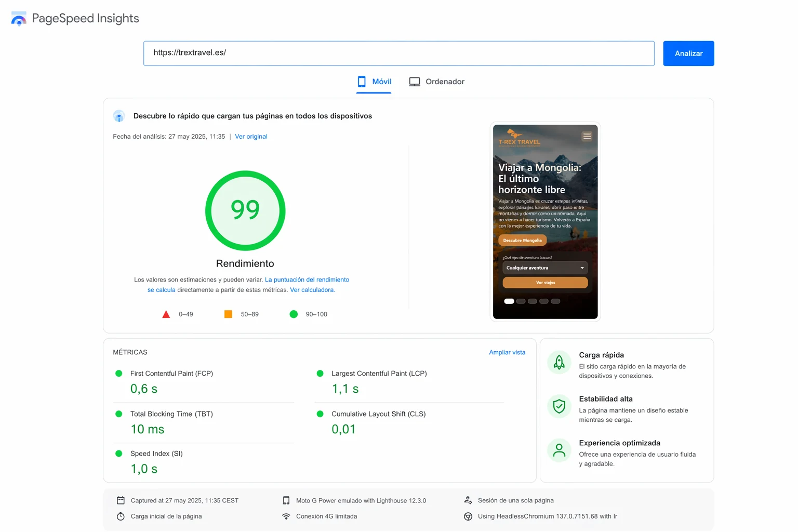Click Descubre Mongolia button in preview
The width and height of the screenshot is (798, 532).
pos(522,241)
